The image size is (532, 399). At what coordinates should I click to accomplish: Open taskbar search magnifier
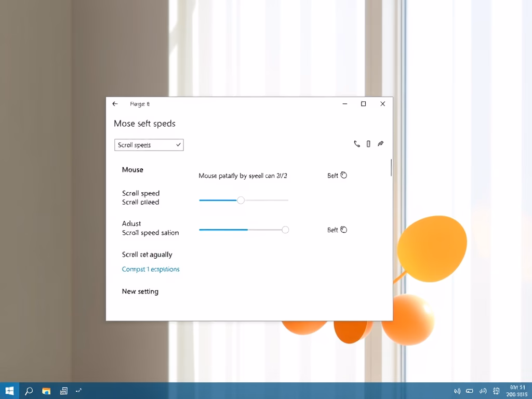[x=29, y=391]
